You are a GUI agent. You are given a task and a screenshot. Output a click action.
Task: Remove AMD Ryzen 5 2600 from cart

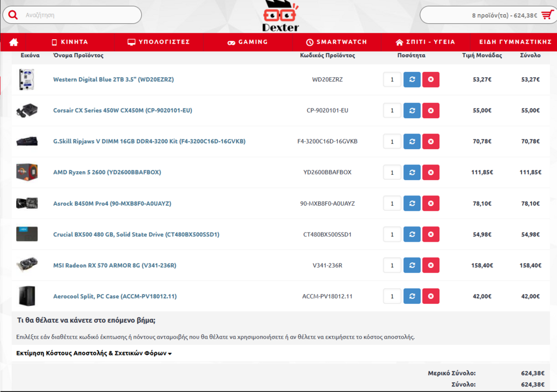[431, 173]
